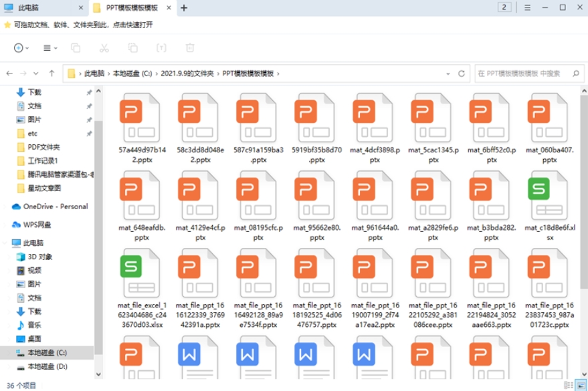Go back with the left arrow
The image size is (588, 391).
[x=9, y=74]
